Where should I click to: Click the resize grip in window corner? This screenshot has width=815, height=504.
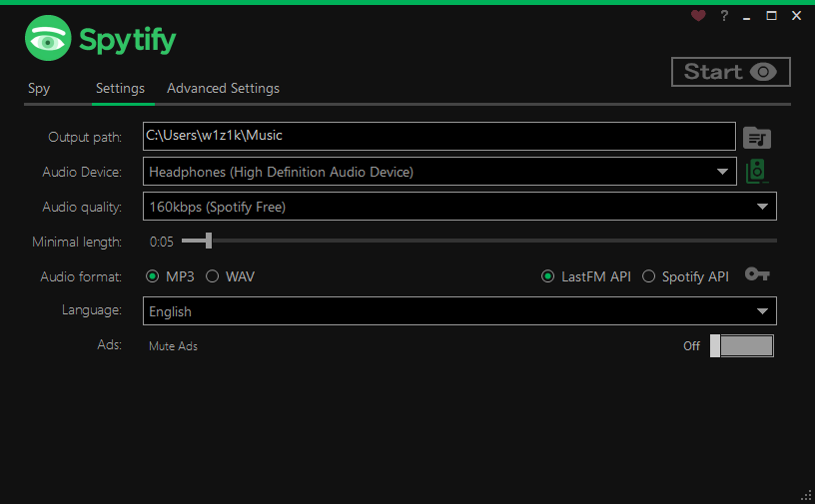click(807, 496)
